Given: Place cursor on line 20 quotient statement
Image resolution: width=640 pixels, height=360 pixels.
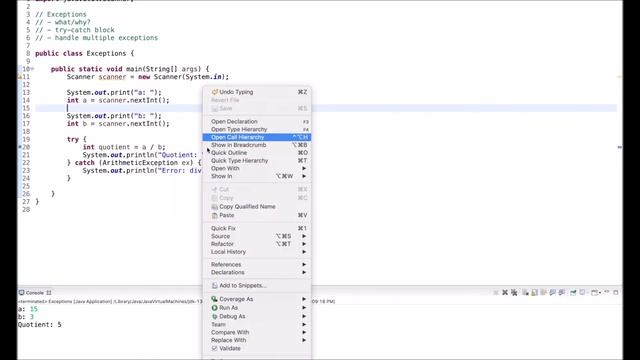Looking at the screenshot, I should (x=124, y=147).
